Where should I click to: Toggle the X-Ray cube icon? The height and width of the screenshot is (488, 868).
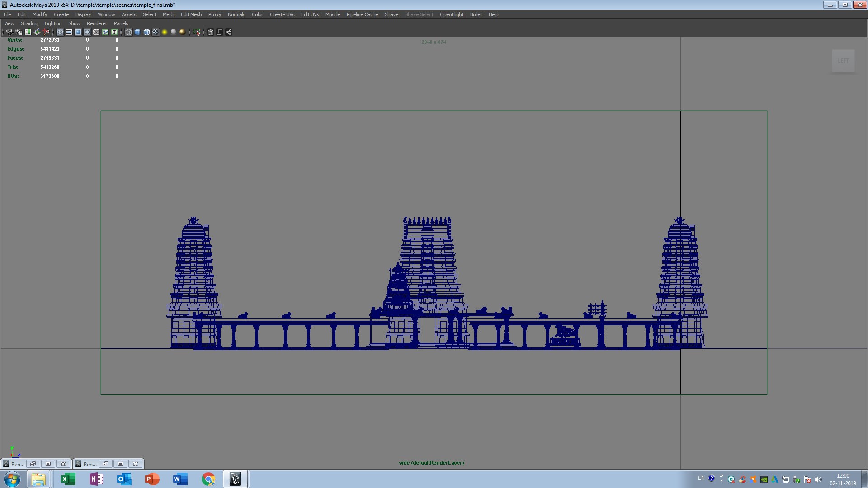tap(210, 32)
